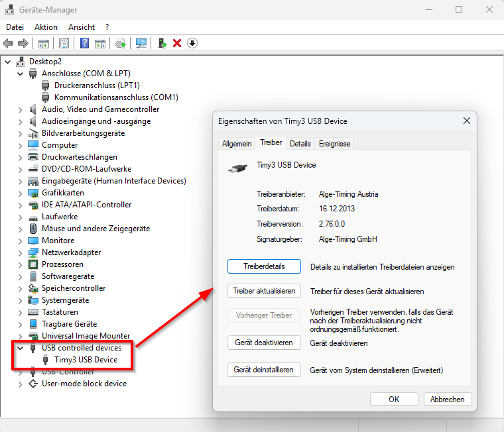Viewport: 504px width, 432px height.
Task: Click the Treiberdetails button
Action: point(264,266)
